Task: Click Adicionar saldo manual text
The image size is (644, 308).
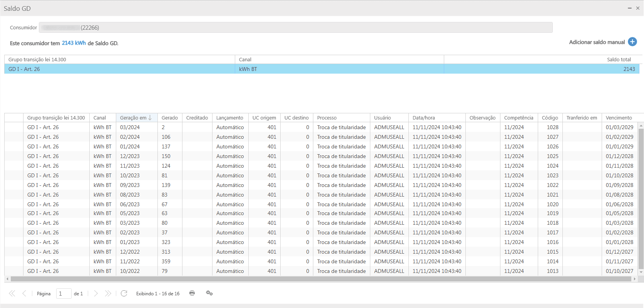Action: 597,42
